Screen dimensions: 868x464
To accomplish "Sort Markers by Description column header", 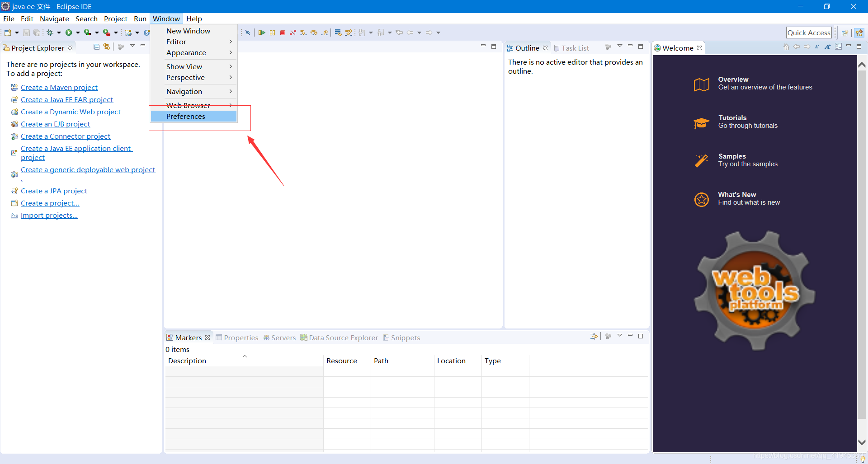I will (x=244, y=361).
